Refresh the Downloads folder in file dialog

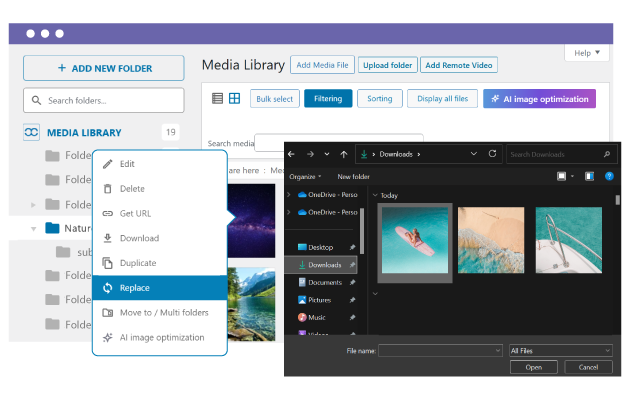(x=492, y=154)
